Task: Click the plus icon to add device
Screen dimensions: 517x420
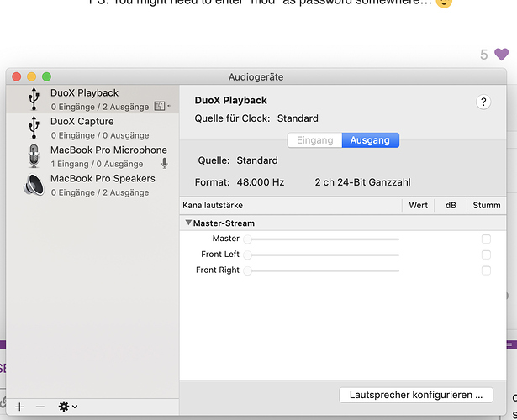Action: pos(19,407)
